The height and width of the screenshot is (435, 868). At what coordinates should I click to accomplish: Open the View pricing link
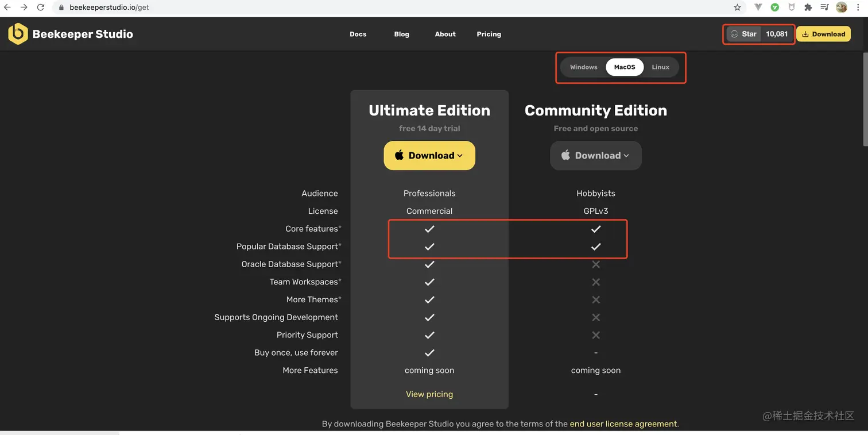click(x=429, y=394)
